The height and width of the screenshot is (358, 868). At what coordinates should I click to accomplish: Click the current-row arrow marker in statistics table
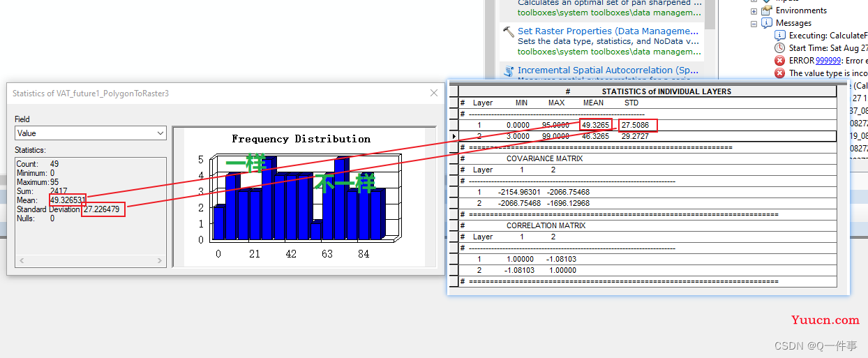(454, 136)
